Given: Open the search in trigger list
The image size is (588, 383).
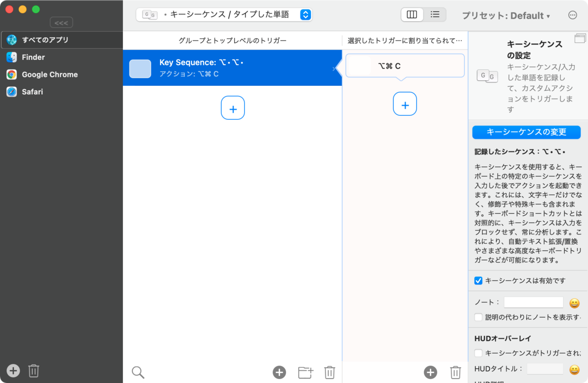Looking at the screenshot, I should (x=138, y=372).
